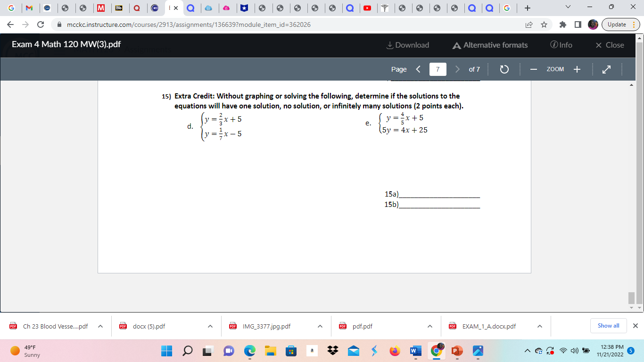
Task: Open the Chrome profile avatar
Action: pyautogui.click(x=593, y=25)
